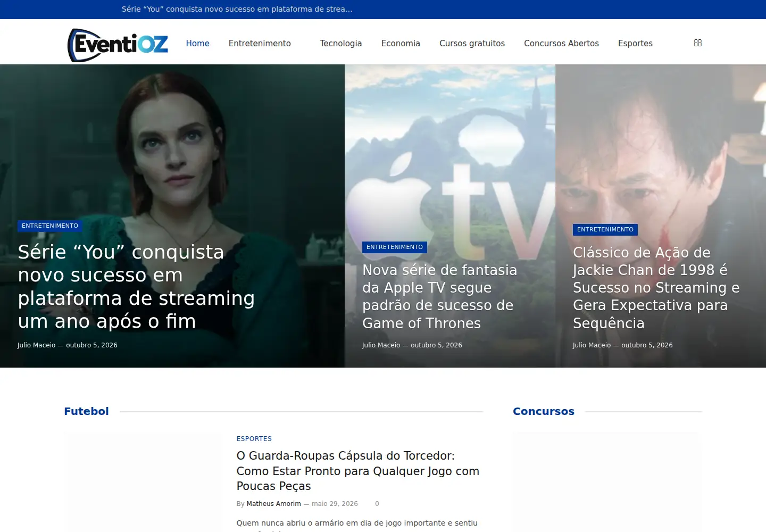Open Concursos Abertos in the navigation
The image size is (766, 532).
(x=561, y=44)
